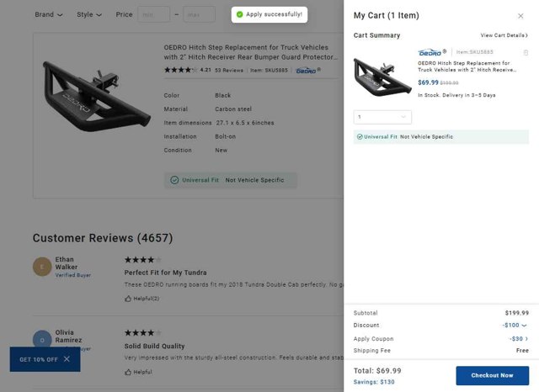Click the 27.1 x 6.5 x 6inches dimensions
539x392 pixels.
[245, 123]
